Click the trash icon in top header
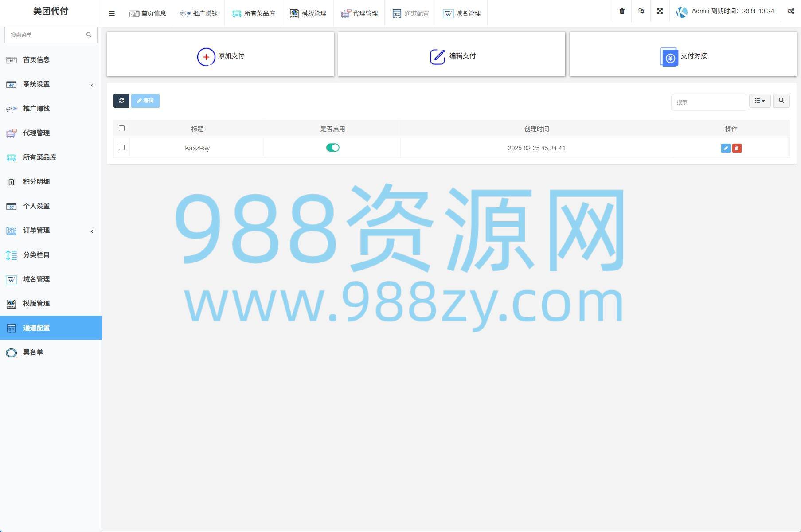Screen dimensions: 801x532 pos(622,12)
